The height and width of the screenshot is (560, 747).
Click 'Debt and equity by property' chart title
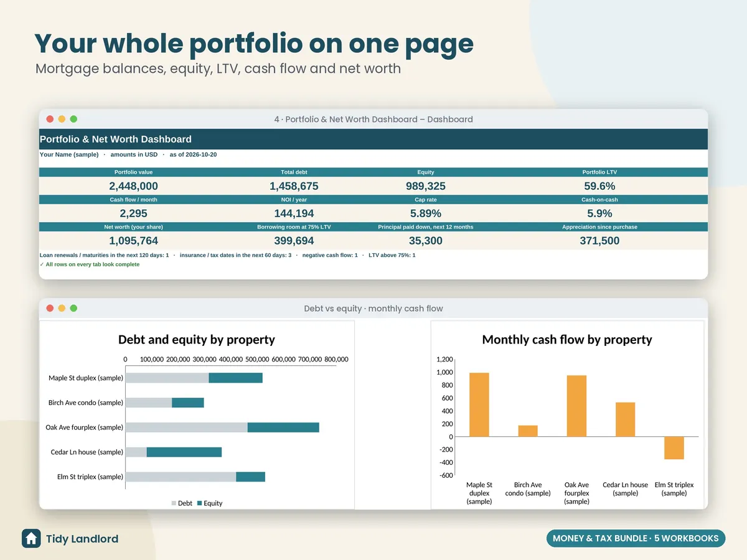pos(197,340)
